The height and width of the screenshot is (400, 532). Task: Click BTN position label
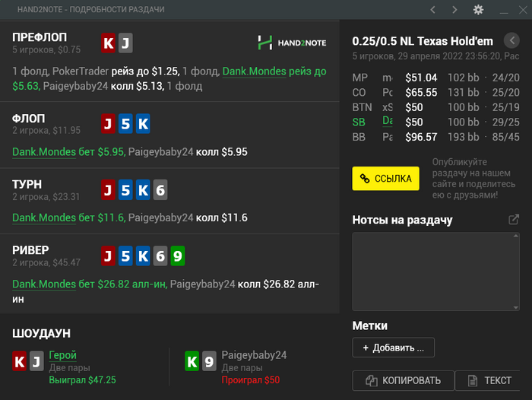point(362,108)
